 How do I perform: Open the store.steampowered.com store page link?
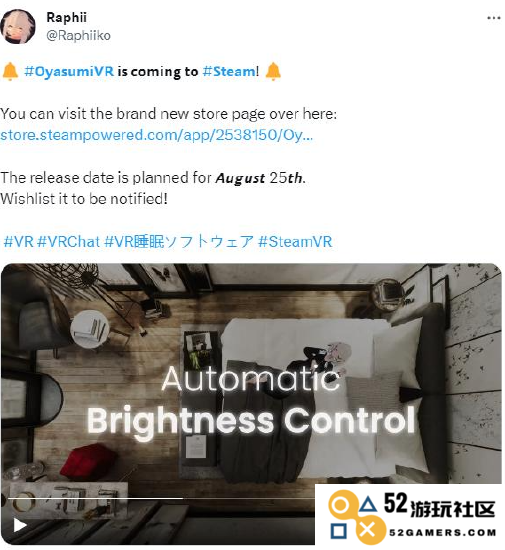[x=156, y=135]
